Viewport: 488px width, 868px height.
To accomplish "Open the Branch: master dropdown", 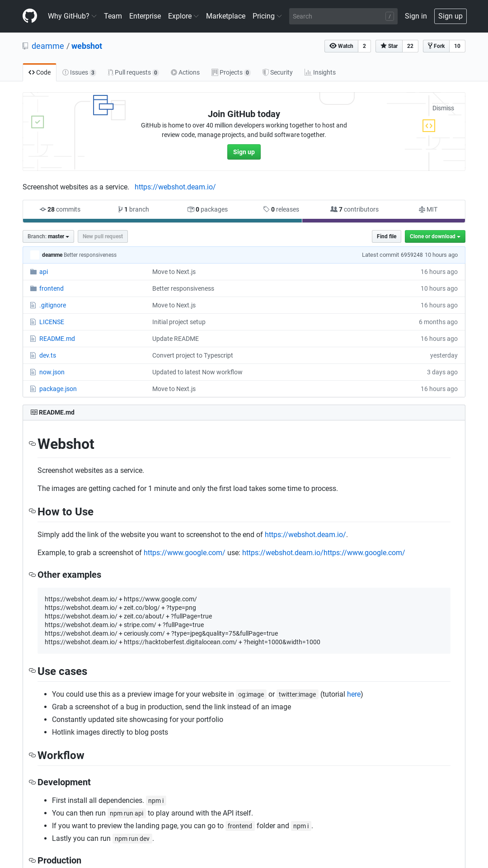I will click(x=48, y=236).
